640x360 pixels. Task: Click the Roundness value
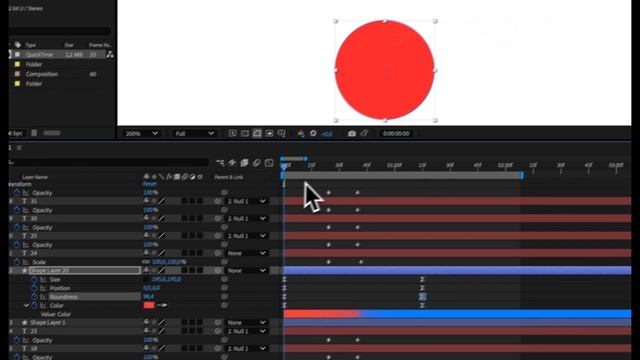pyautogui.click(x=149, y=297)
